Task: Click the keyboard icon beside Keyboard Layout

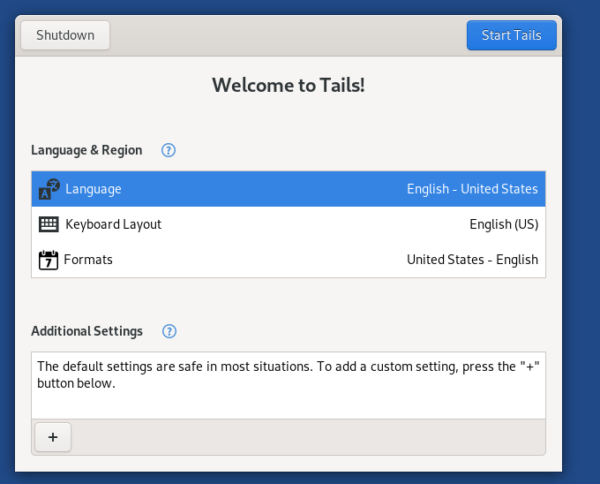Action: coord(49,224)
